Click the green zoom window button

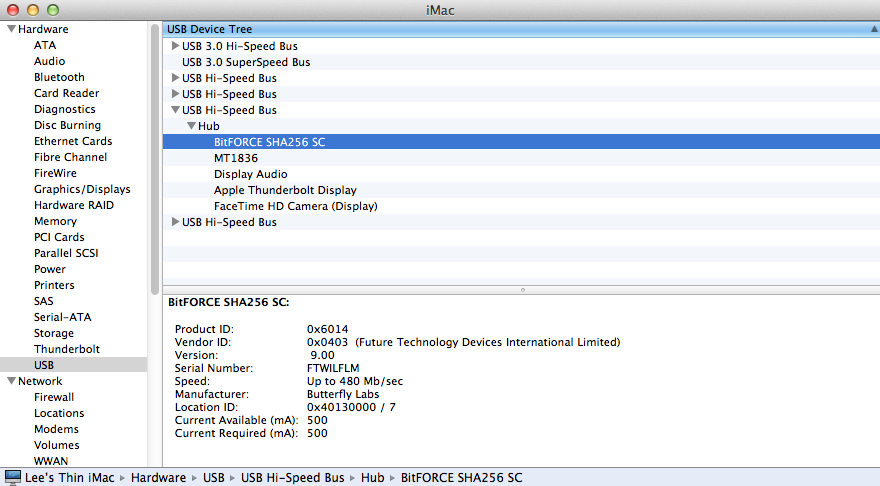tap(53, 10)
